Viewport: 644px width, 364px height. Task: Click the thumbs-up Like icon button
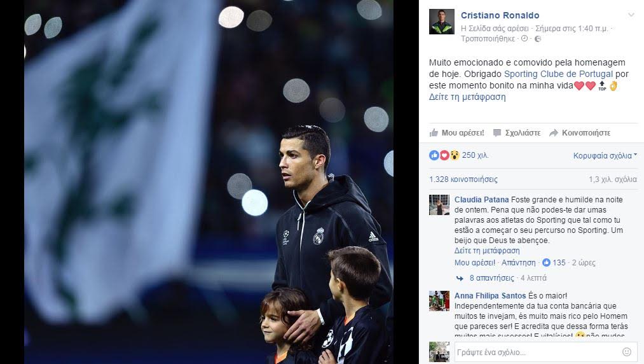click(434, 132)
